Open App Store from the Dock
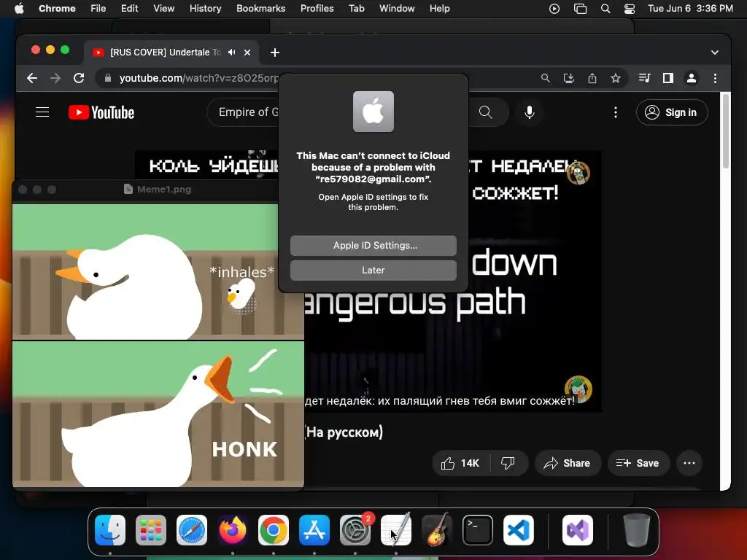This screenshot has width=747, height=560. [x=314, y=530]
